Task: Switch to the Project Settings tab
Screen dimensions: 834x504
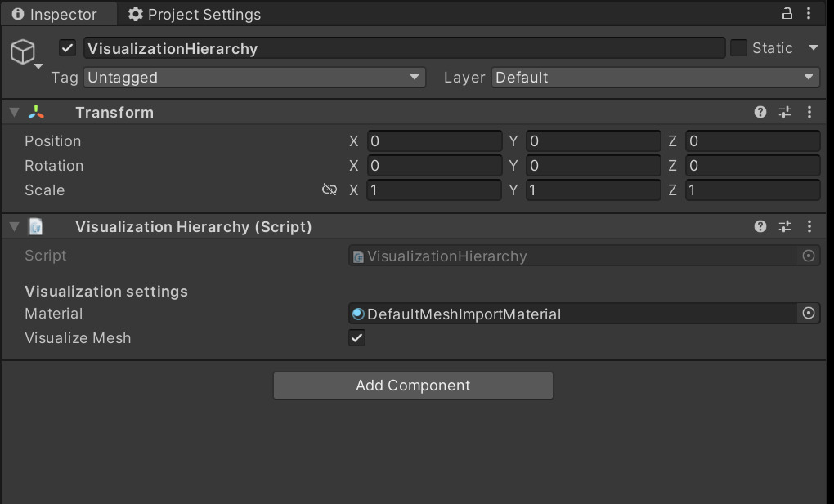Action: pos(195,14)
